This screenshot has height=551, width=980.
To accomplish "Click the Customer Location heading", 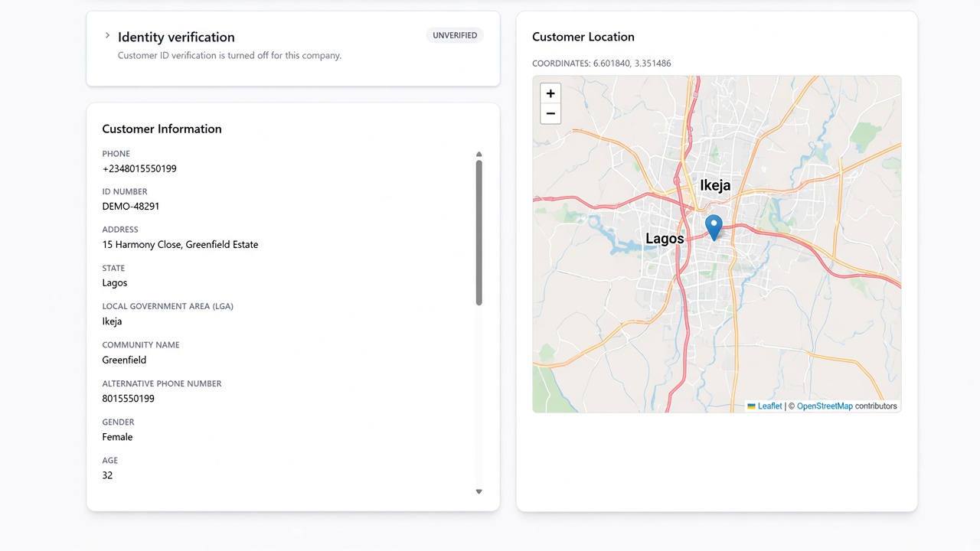I will [583, 37].
